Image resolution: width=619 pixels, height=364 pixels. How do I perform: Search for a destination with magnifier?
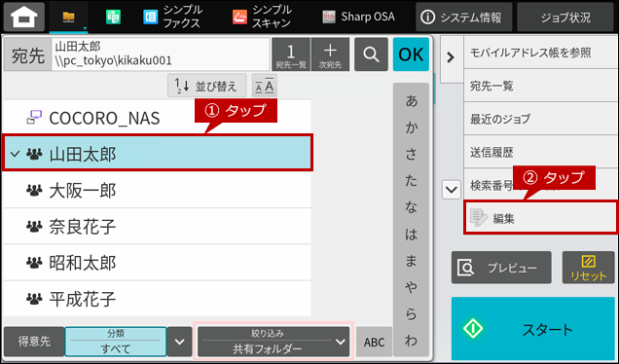(x=371, y=55)
